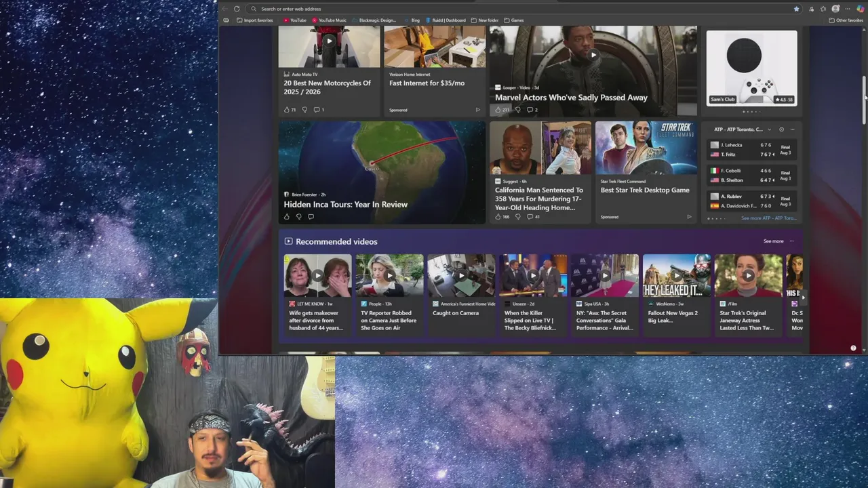This screenshot has width=868, height=488.
Task: Open the California Man Sentenced article
Action: (x=539, y=199)
